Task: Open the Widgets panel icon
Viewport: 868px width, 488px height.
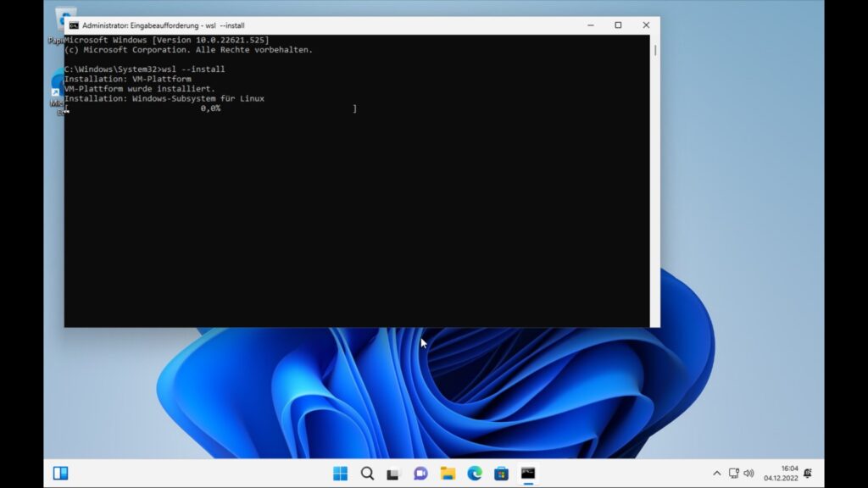Action: 61,473
